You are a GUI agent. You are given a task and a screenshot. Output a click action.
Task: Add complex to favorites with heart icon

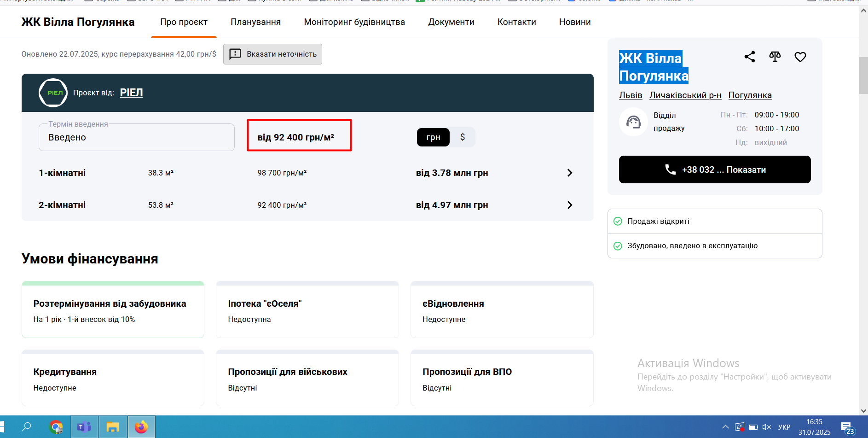point(800,57)
